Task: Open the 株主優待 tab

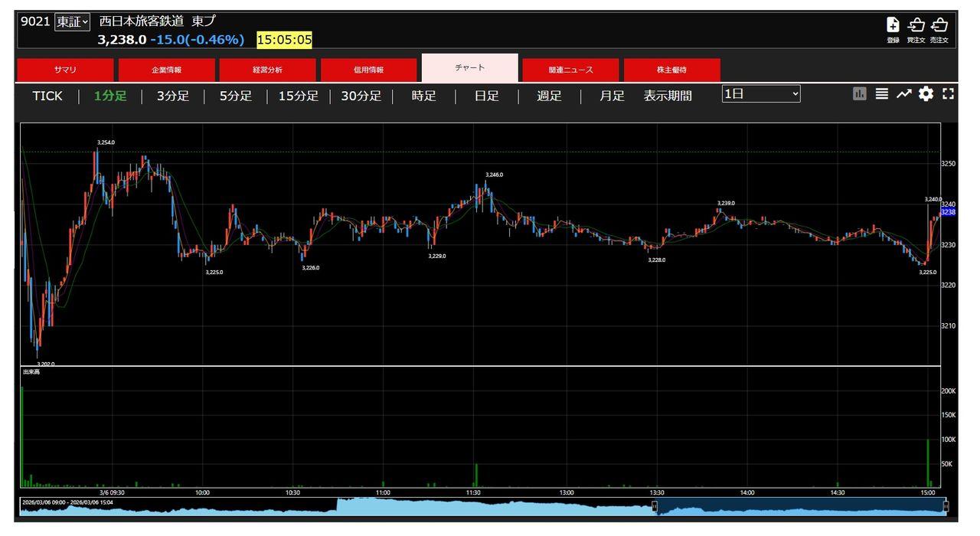Action: point(671,70)
